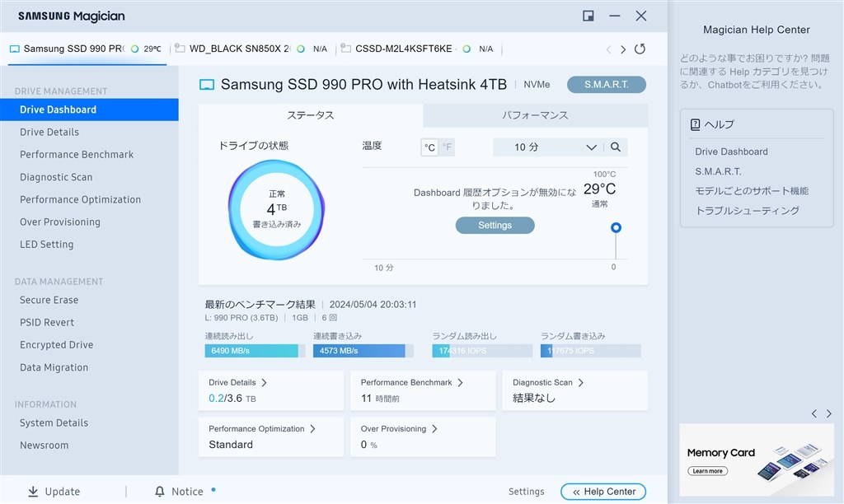
Task: Open Drive Details card chevron
Action: click(264, 382)
